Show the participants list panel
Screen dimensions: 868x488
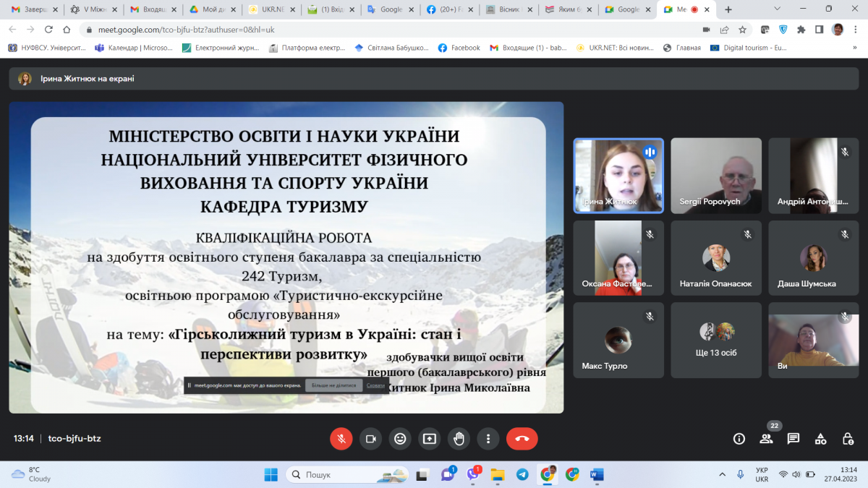tap(766, 438)
